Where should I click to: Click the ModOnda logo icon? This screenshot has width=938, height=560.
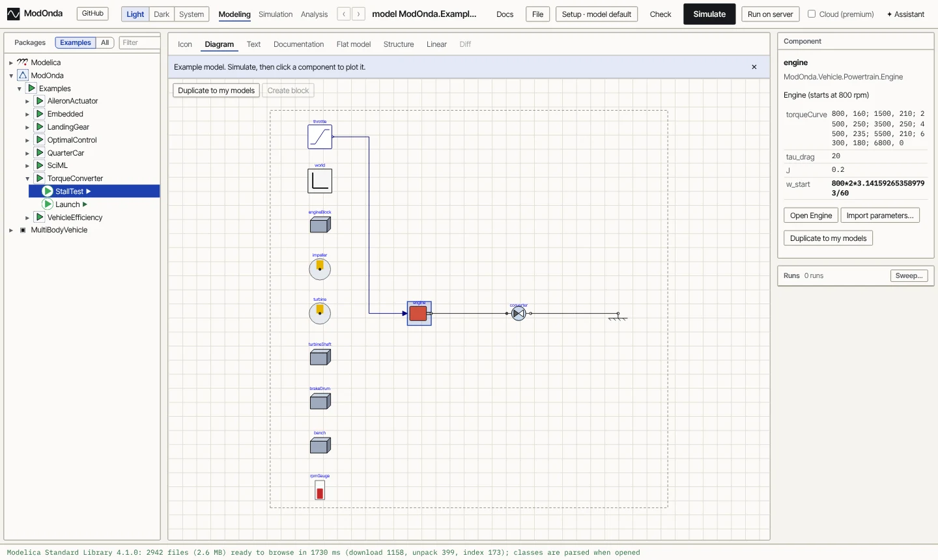point(13,14)
